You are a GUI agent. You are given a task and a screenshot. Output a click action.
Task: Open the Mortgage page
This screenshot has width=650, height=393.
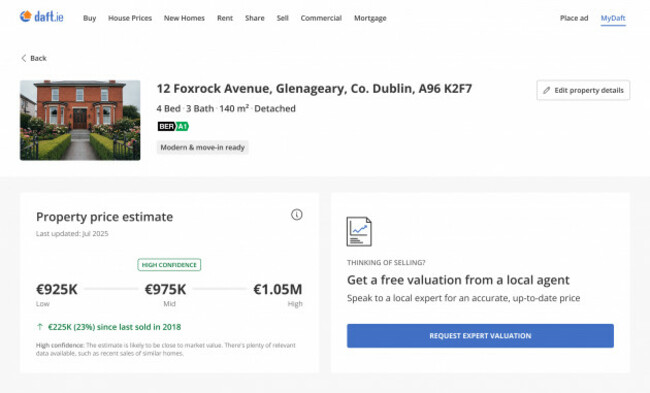tap(370, 18)
